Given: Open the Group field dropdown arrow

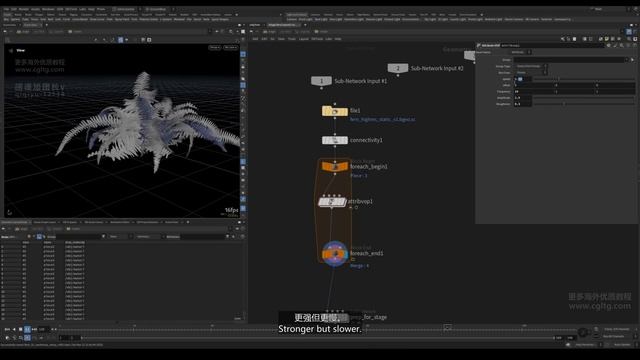Looking at the screenshot, I should (x=627, y=60).
